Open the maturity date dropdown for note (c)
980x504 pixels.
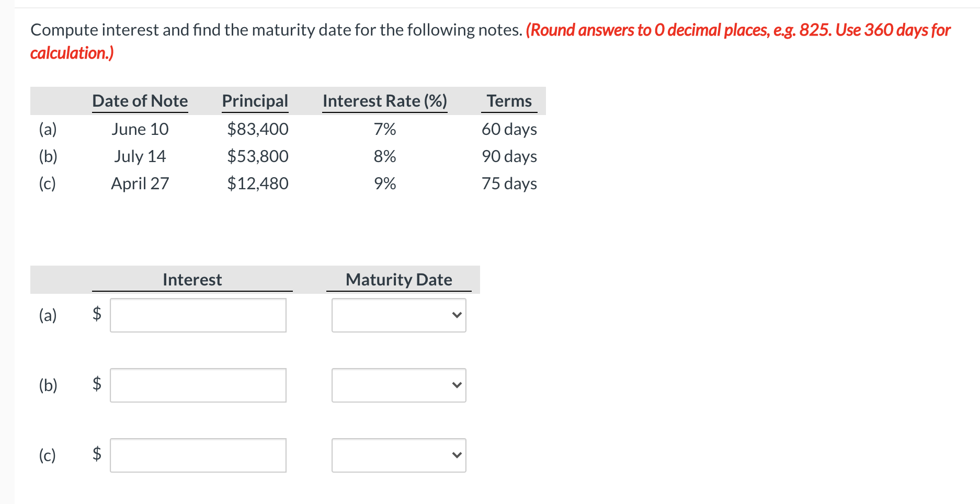[398, 455]
